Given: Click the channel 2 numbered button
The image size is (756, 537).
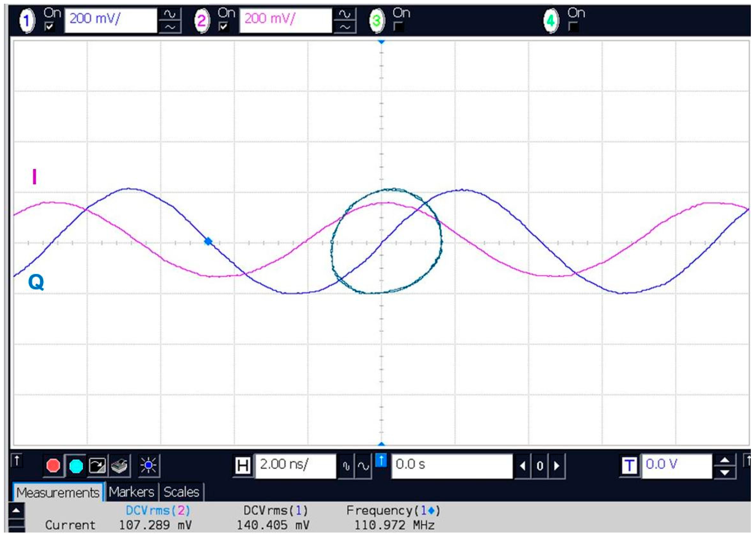Looking at the screenshot, I should [202, 21].
